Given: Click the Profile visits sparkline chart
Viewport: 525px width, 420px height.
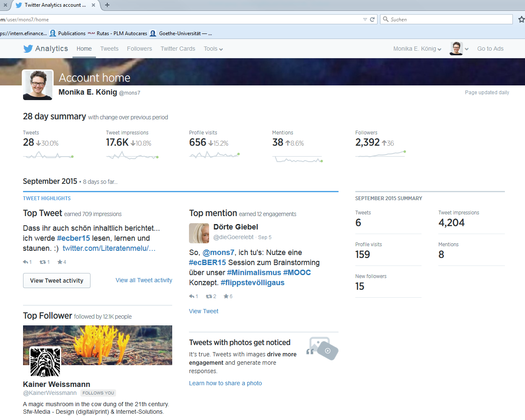Looking at the screenshot, I should pyautogui.click(x=214, y=155).
